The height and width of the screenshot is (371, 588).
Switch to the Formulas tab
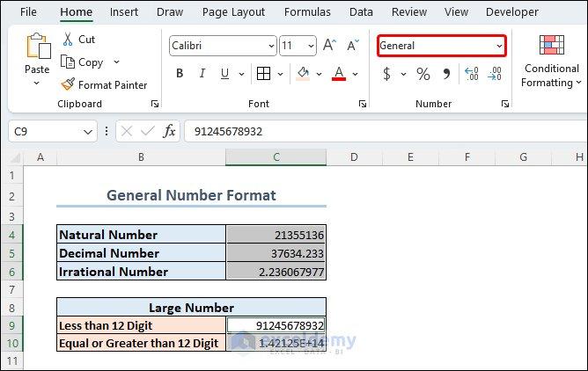coord(307,12)
